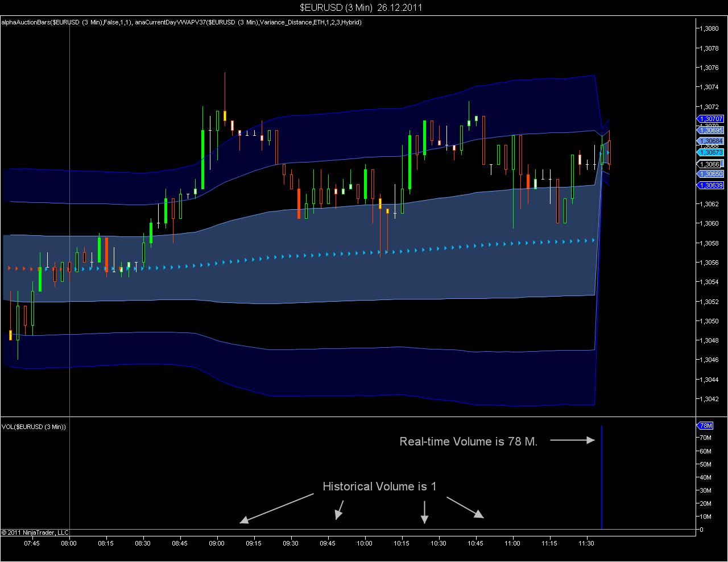Screen dimensions: 728x562
Task: Click the 08:45 time axis label
Action: pyautogui.click(x=180, y=543)
